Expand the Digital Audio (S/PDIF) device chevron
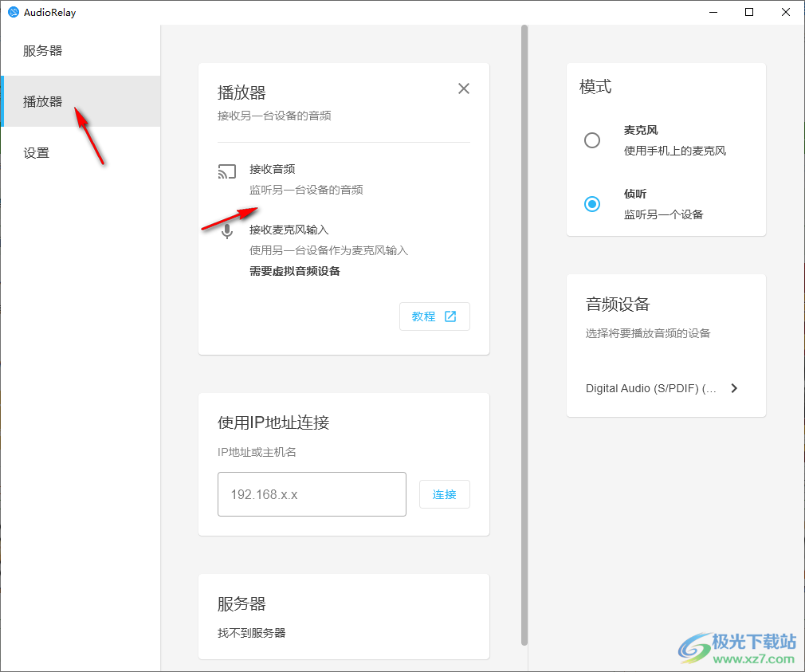The height and width of the screenshot is (672, 805). coord(734,388)
